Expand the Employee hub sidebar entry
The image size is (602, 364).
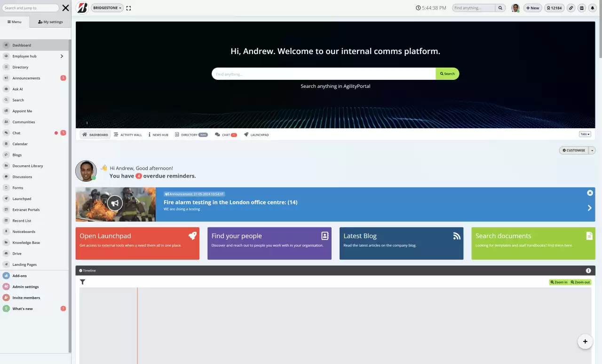click(61, 56)
